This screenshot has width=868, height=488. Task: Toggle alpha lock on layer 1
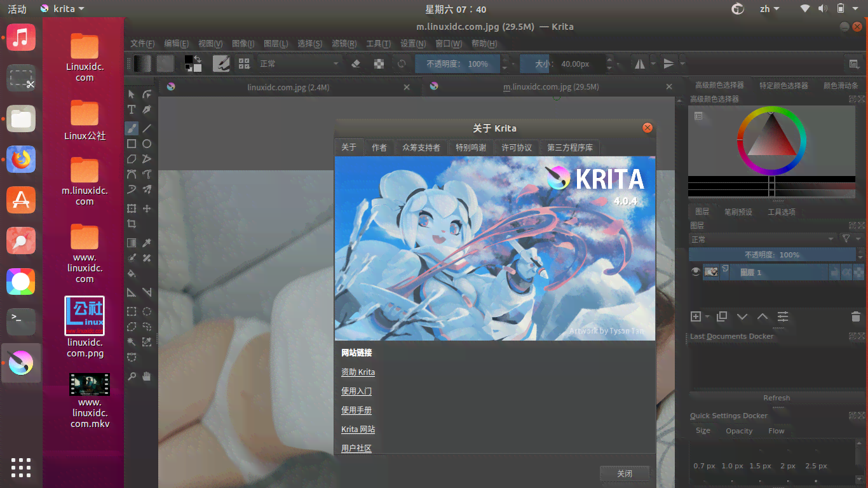(x=858, y=273)
